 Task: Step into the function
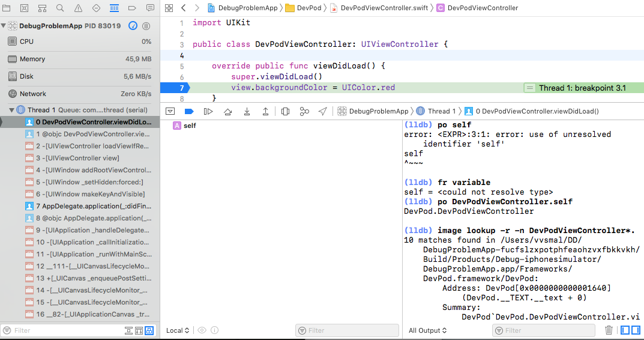[247, 111]
